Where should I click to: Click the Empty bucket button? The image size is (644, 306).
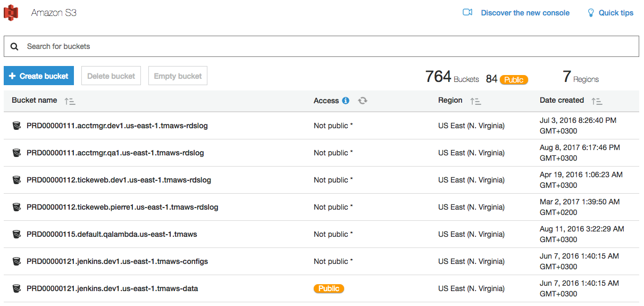pos(178,76)
